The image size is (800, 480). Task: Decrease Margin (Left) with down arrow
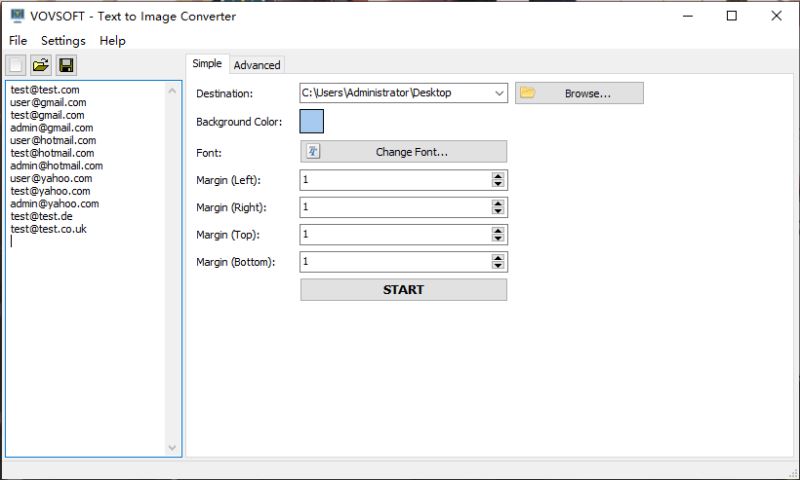coord(498,184)
